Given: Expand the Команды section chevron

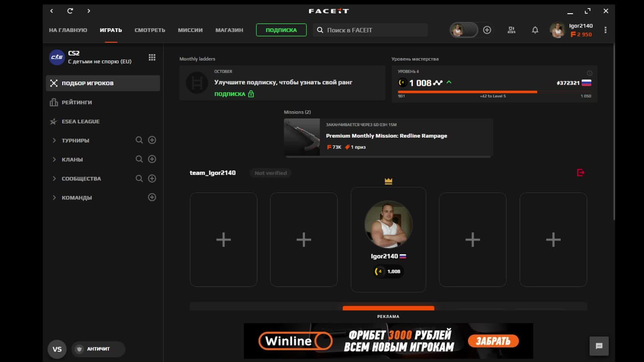Looking at the screenshot, I should pyautogui.click(x=54, y=198).
